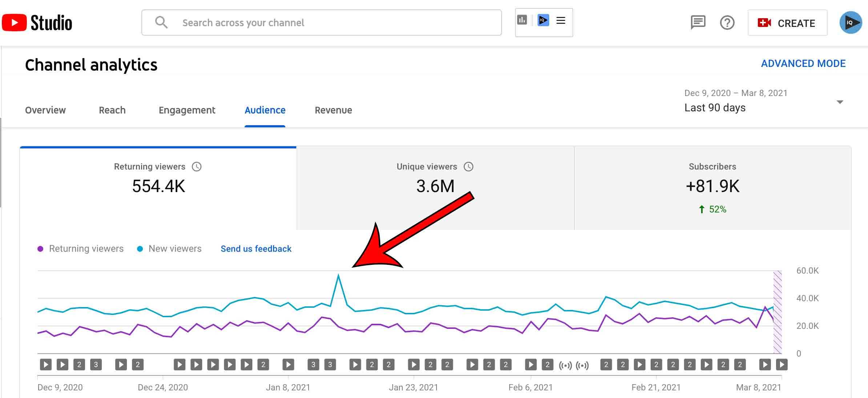This screenshot has height=398, width=868.
Task: Click the first live stream marker icon
Action: coord(565,365)
